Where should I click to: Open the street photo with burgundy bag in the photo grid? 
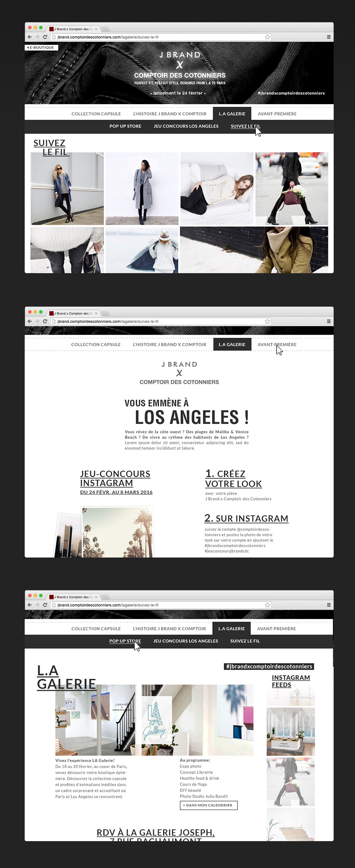pyautogui.click(x=292, y=188)
